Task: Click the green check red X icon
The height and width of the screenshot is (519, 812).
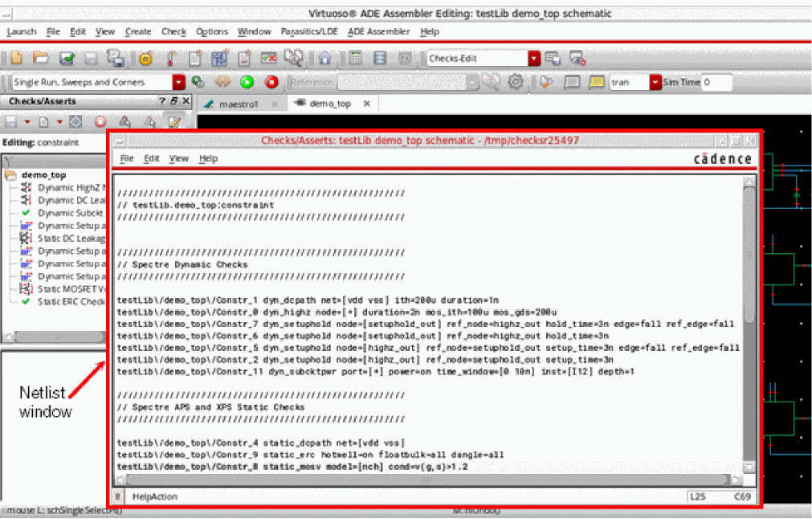Action: [268, 58]
